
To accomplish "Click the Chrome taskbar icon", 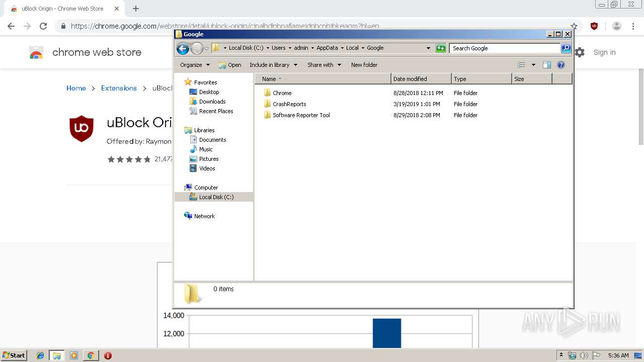I will point(91,355).
